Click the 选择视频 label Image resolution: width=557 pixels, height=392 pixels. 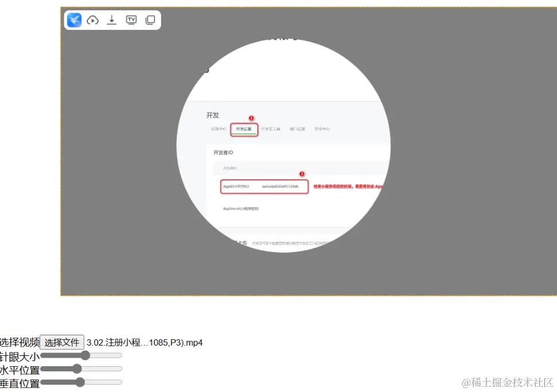click(x=20, y=342)
